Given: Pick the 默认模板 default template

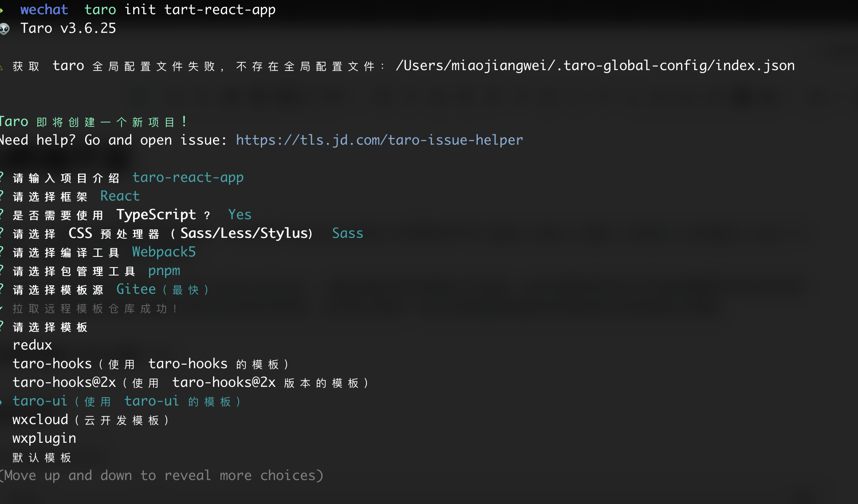Looking at the screenshot, I should click(x=42, y=457).
